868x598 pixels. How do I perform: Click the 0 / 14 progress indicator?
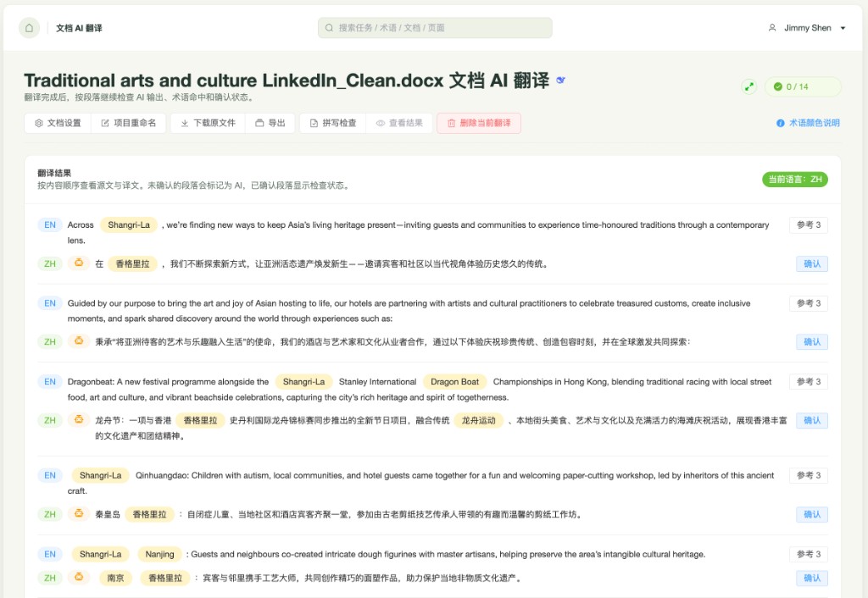[803, 87]
